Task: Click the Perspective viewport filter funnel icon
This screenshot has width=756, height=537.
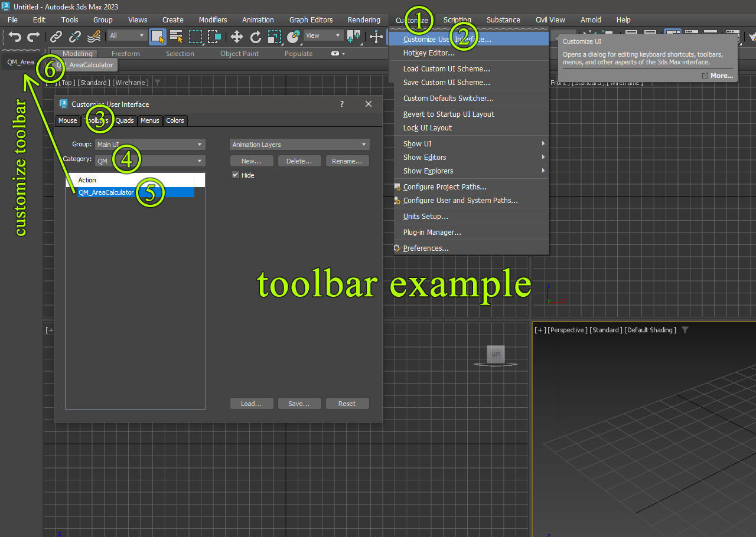Action: pyautogui.click(x=685, y=330)
